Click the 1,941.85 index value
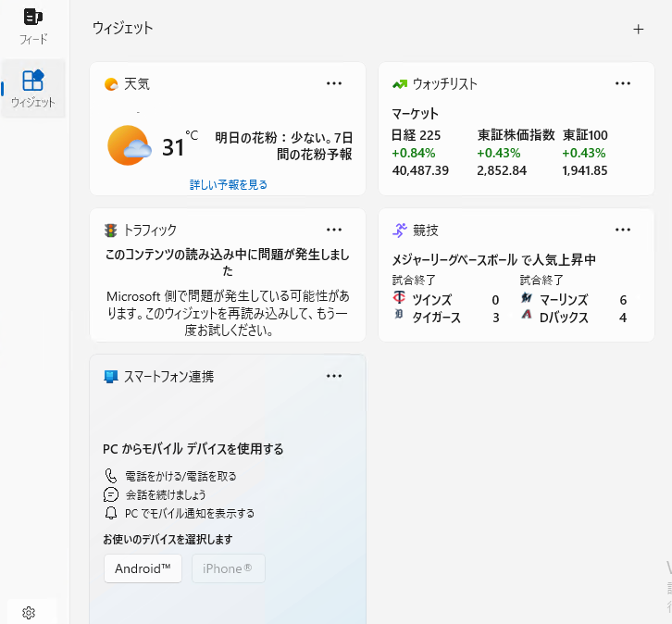This screenshot has height=624, width=672. click(x=585, y=170)
